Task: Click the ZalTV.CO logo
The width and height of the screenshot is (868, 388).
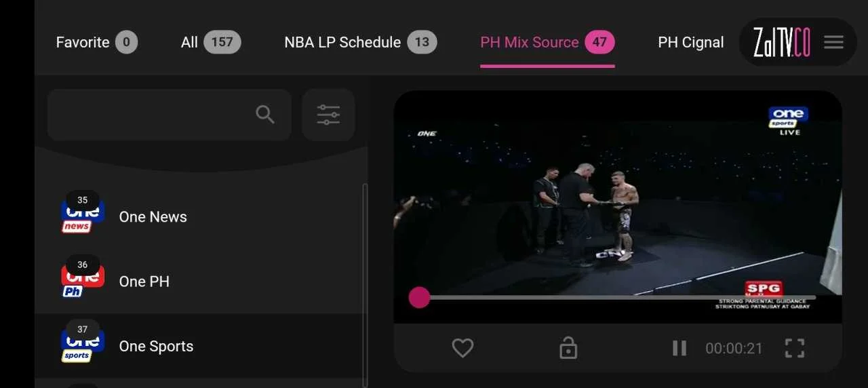Action: 782,43
